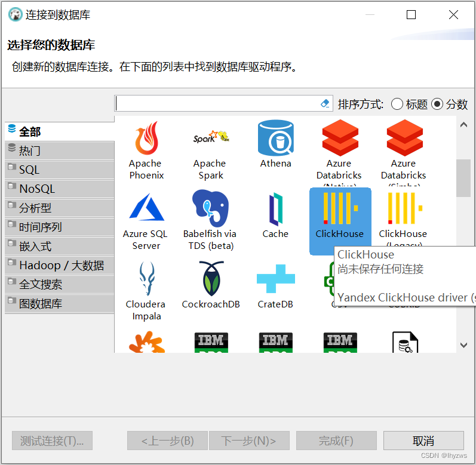Screen dimensions: 476x465
Task: Open the Hadoop / 大数据 category
Action: [60, 265]
